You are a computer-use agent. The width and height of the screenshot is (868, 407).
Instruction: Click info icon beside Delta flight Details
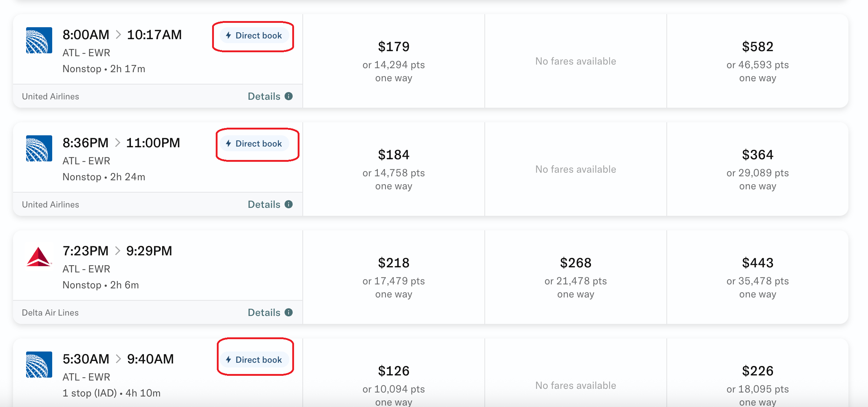(x=289, y=312)
